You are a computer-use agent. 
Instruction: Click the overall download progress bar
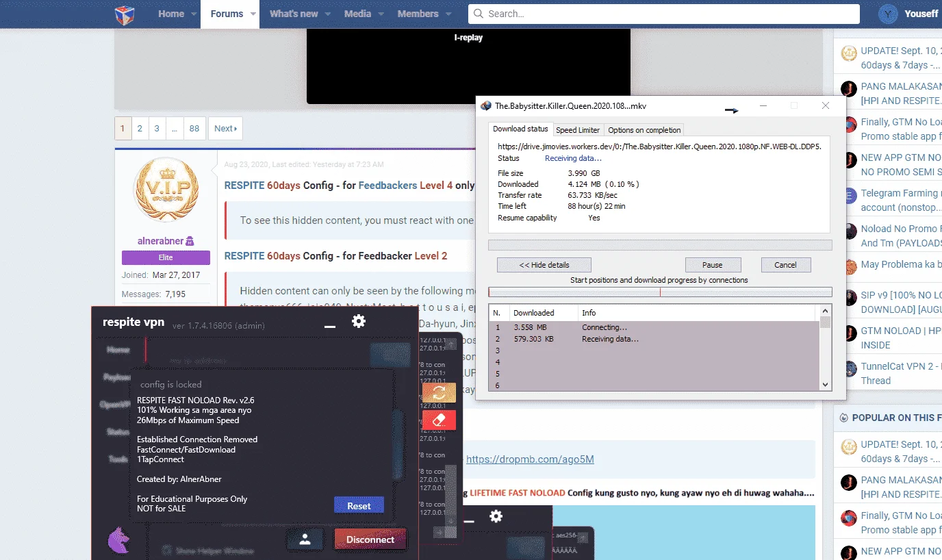tap(660, 245)
